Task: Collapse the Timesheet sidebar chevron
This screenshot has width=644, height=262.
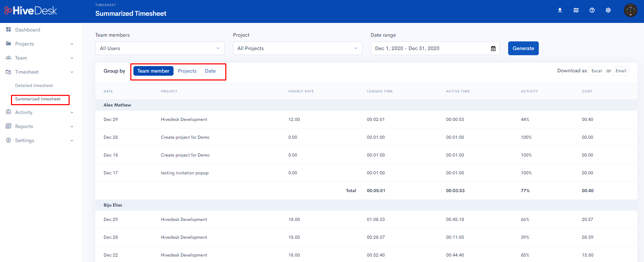Action: (72, 72)
